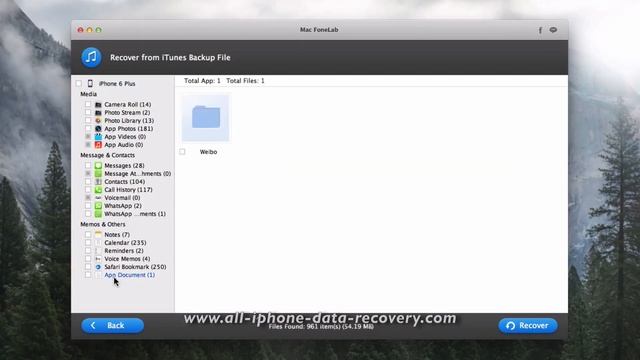Click the Contacts icon

[98, 182]
